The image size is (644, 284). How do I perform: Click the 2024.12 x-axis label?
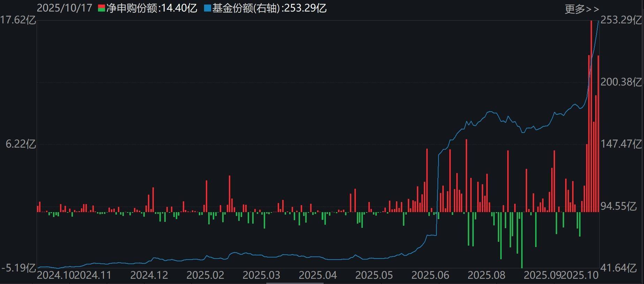pos(149,275)
